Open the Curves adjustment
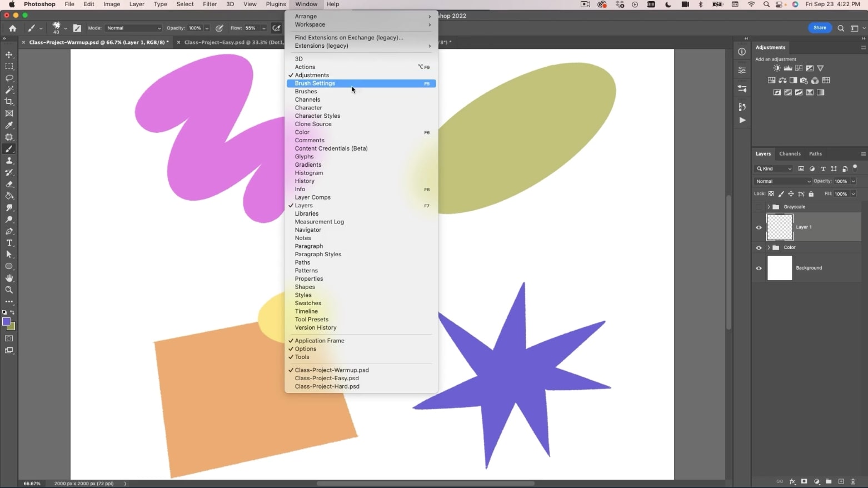 tap(799, 67)
